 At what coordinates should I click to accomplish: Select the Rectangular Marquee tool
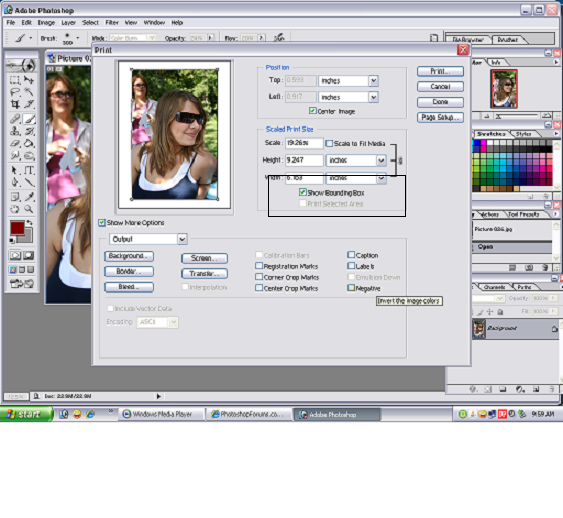tap(15, 80)
